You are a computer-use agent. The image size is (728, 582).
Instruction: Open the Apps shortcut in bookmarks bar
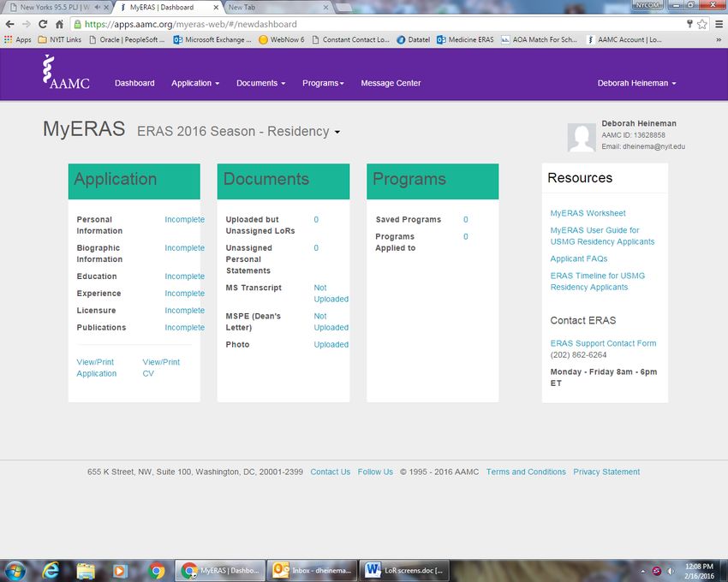point(18,40)
